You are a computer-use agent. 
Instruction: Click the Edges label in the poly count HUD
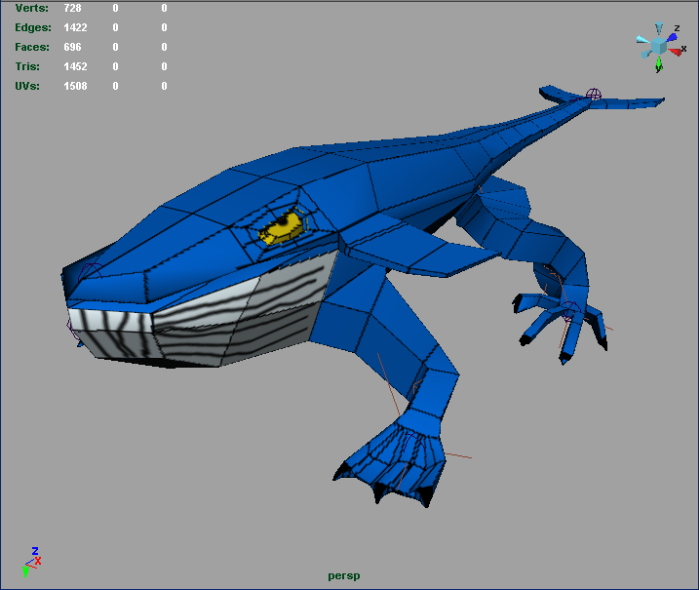(x=32, y=27)
